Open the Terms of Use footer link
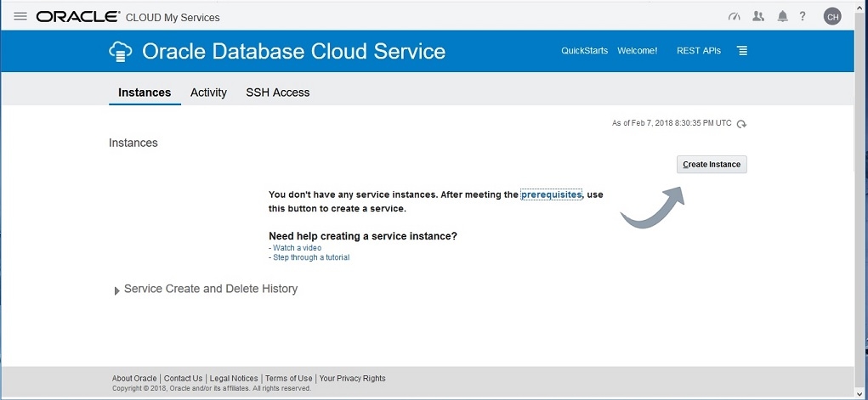The height and width of the screenshot is (400, 868). [288, 379]
